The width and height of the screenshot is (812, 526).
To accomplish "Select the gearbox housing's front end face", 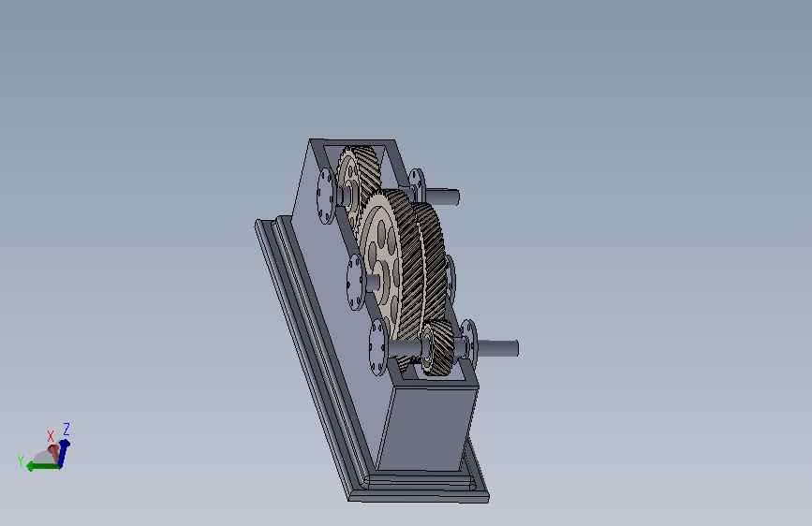I will pos(427,430).
